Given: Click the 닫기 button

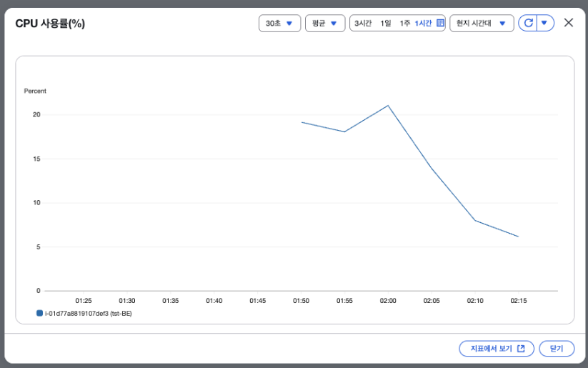Looking at the screenshot, I should (557, 349).
